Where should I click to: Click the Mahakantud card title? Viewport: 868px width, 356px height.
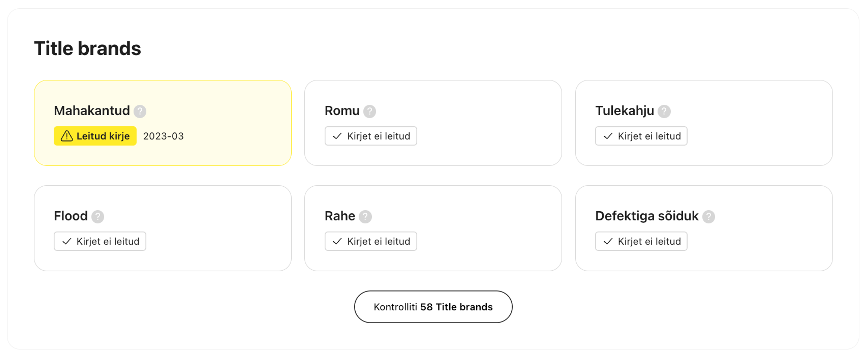tap(92, 111)
